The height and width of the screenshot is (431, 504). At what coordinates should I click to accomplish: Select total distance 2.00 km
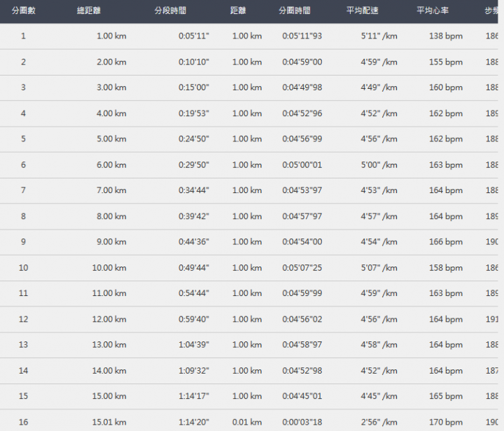(111, 62)
